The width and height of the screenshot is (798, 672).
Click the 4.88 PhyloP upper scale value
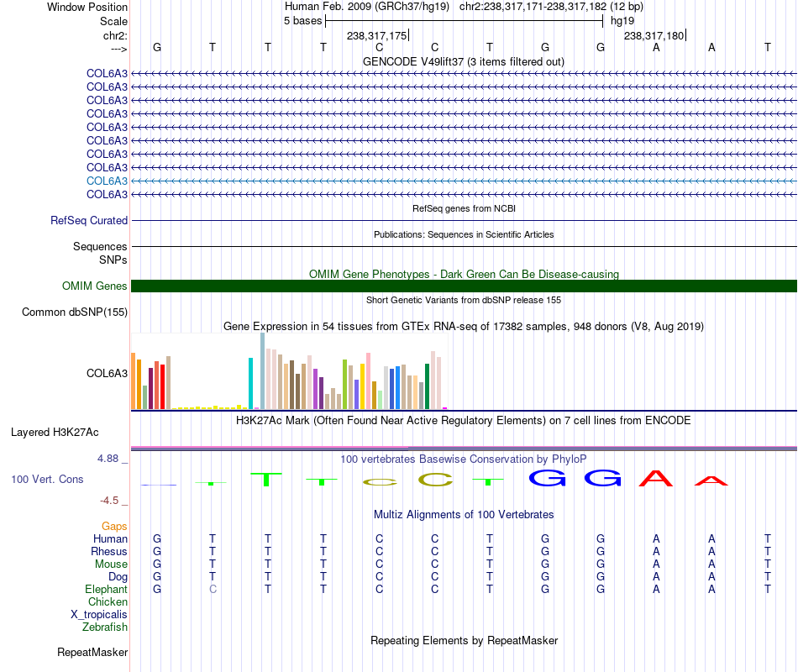pos(108,459)
